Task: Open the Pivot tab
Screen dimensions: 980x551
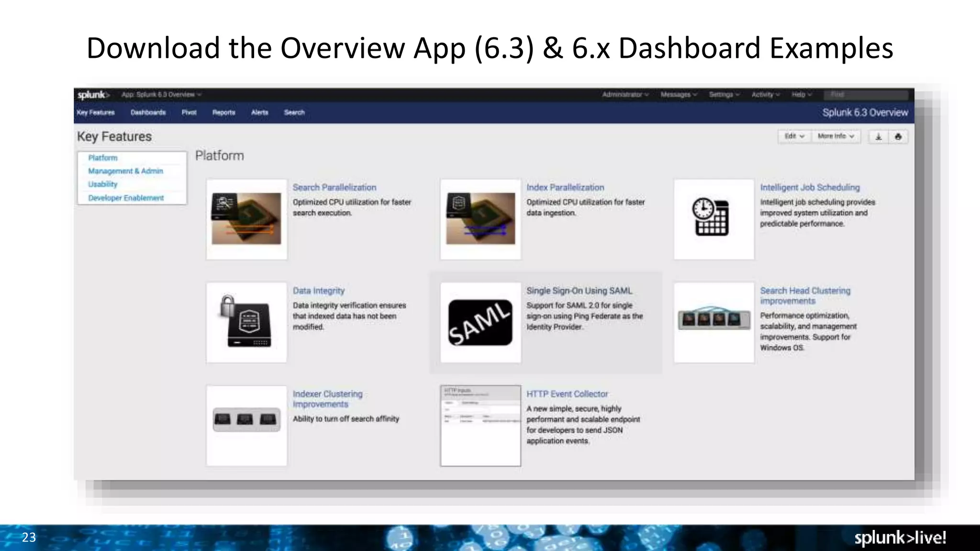Action: click(x=189, y=112)
